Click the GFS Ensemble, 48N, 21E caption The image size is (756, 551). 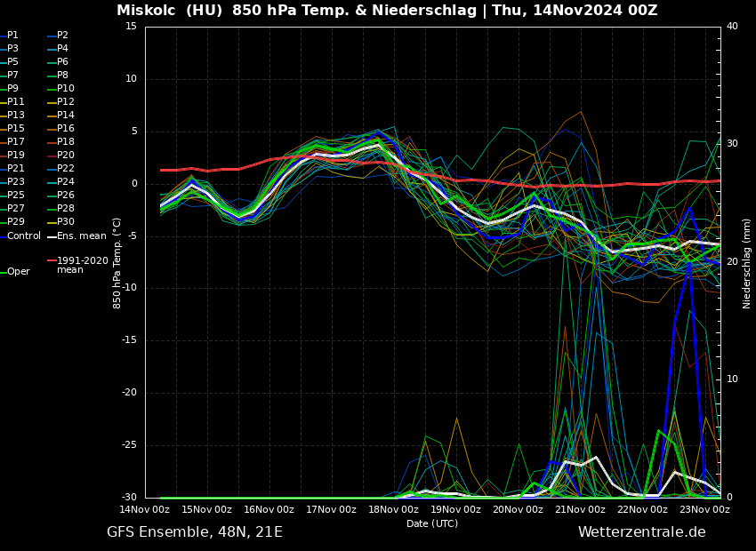tap(195, 532)
